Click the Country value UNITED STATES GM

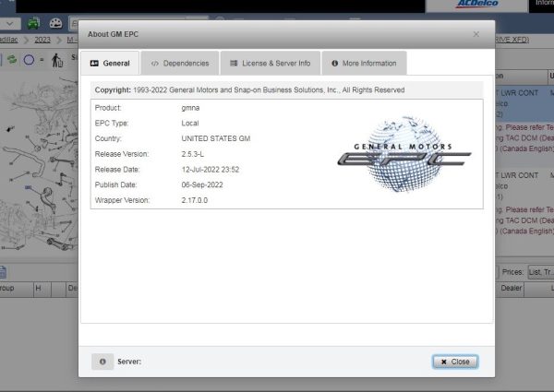(216, 138)
